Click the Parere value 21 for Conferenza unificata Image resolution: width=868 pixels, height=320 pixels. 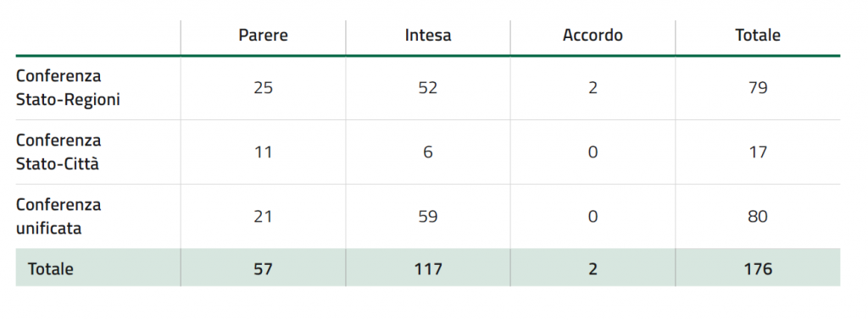click(263, 216)
